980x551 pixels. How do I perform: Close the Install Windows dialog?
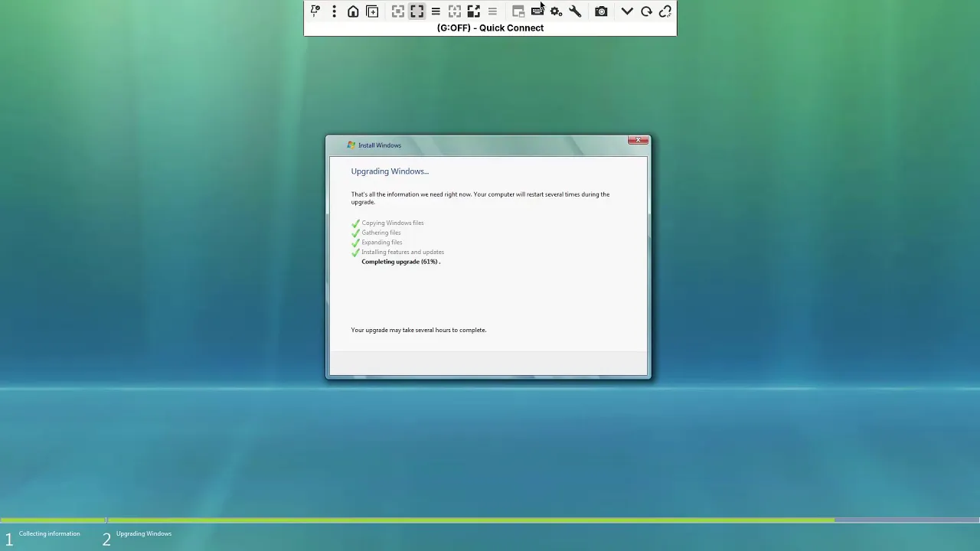[638, 140]
